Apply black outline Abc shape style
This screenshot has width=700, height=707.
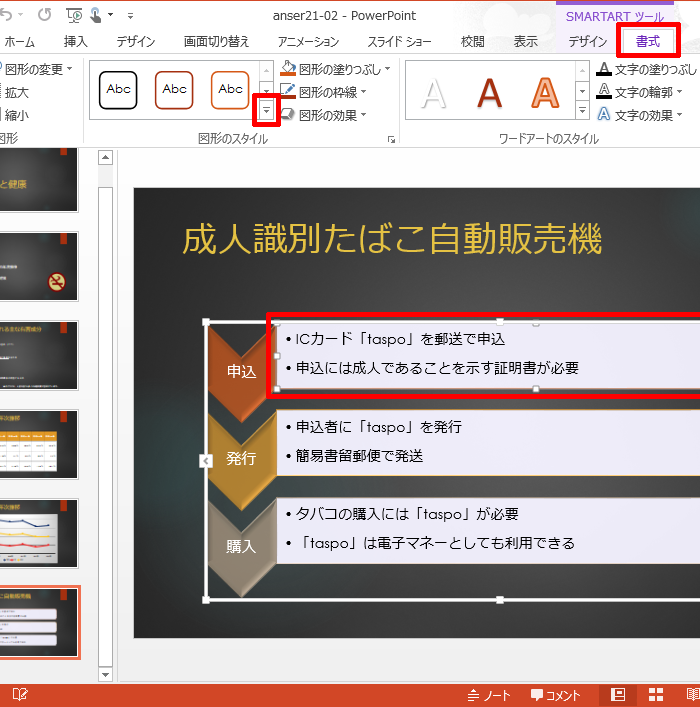(x=118, y=90)
